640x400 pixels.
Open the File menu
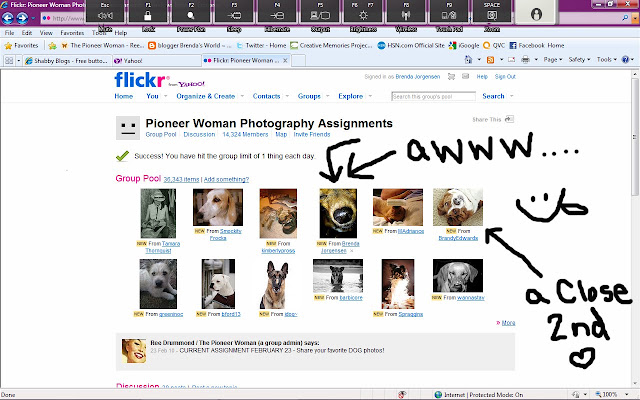coord(9,33)
